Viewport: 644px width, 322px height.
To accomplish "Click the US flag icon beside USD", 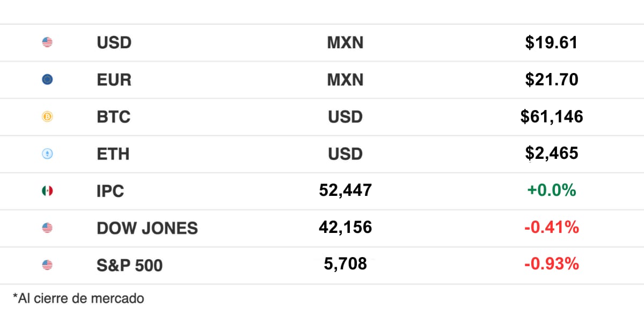I will pyautogui.click(x=47, y=42).
